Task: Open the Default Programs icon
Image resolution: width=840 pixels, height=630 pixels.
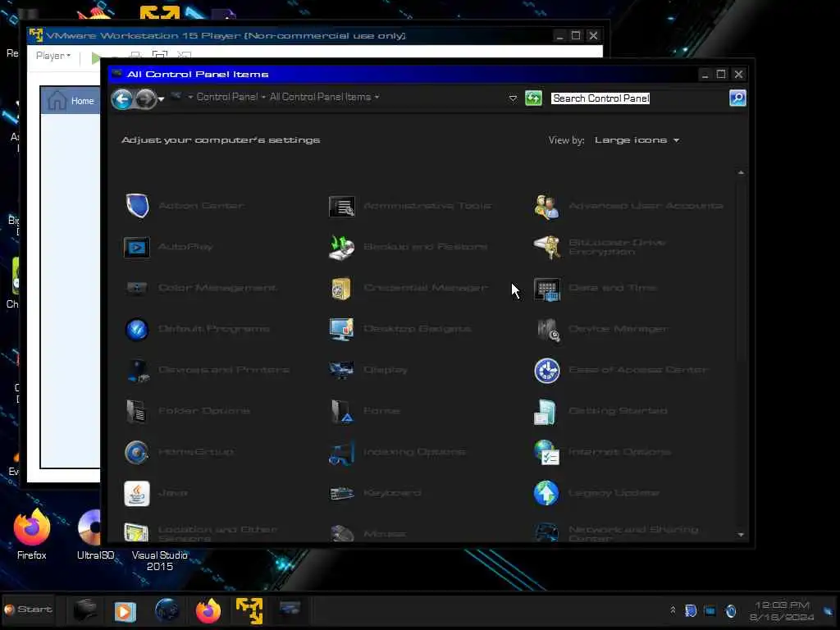Action: [x=137, y=330]
